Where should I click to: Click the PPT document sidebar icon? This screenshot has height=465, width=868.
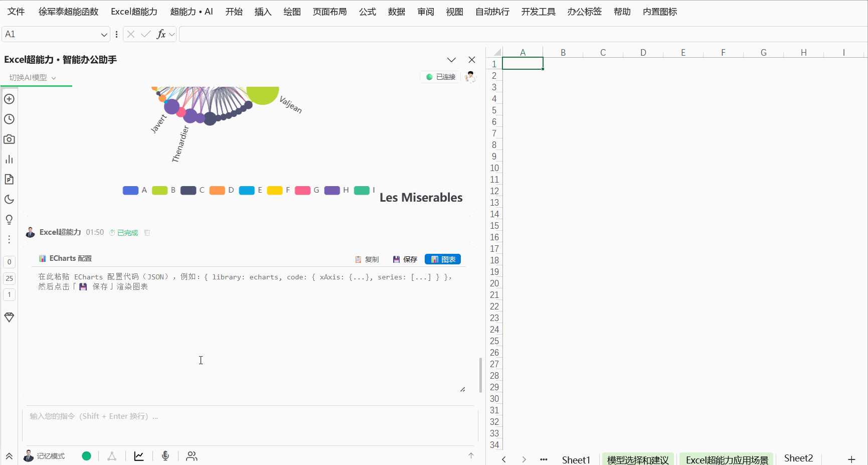pos(9,179)
